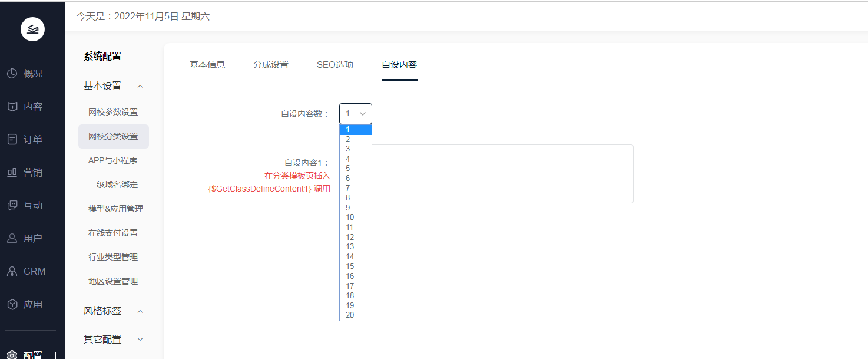Image resolution: width=868 pixels, height=359 pixels.
Task: Switch to the SEO选项 tab
Action: (335, 65)
